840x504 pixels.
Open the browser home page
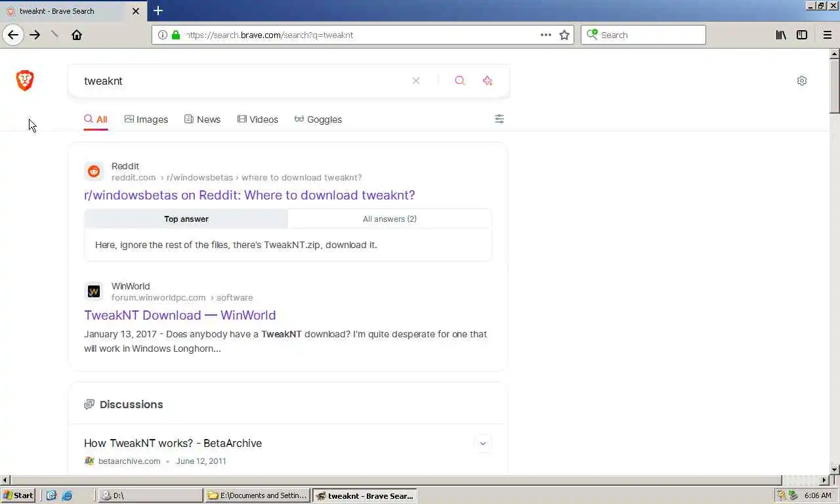point(77,35)
